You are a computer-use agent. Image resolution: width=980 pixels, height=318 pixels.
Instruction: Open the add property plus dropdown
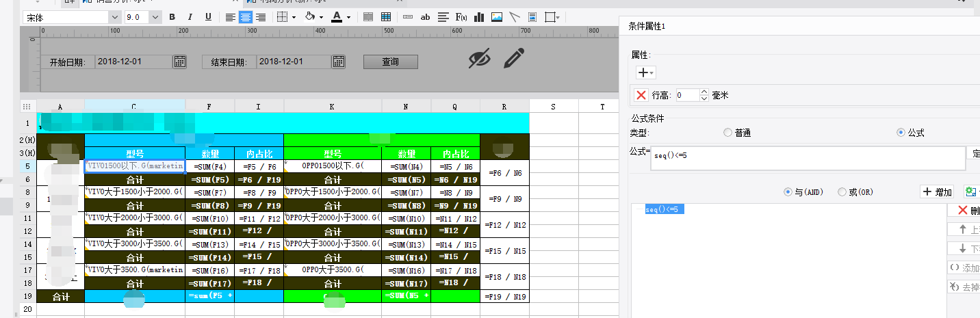click(646, 72)
